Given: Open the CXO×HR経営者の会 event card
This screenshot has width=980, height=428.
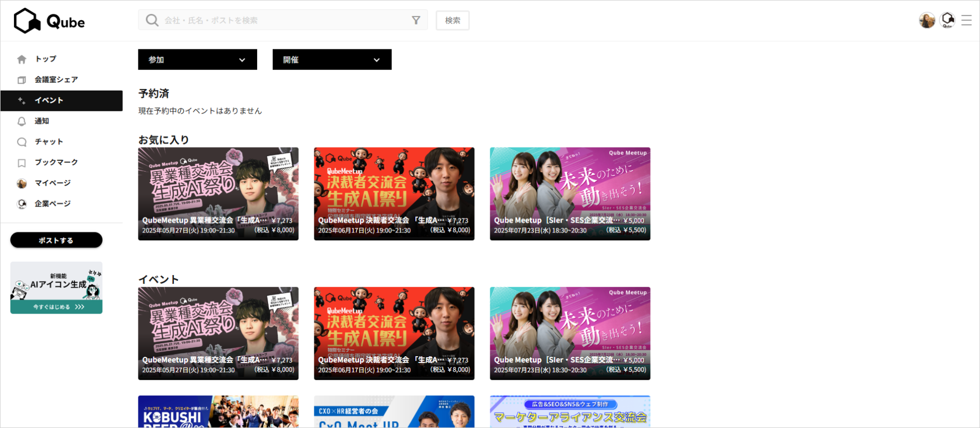Looking at the screenshot, I should (x=394, y=411).
